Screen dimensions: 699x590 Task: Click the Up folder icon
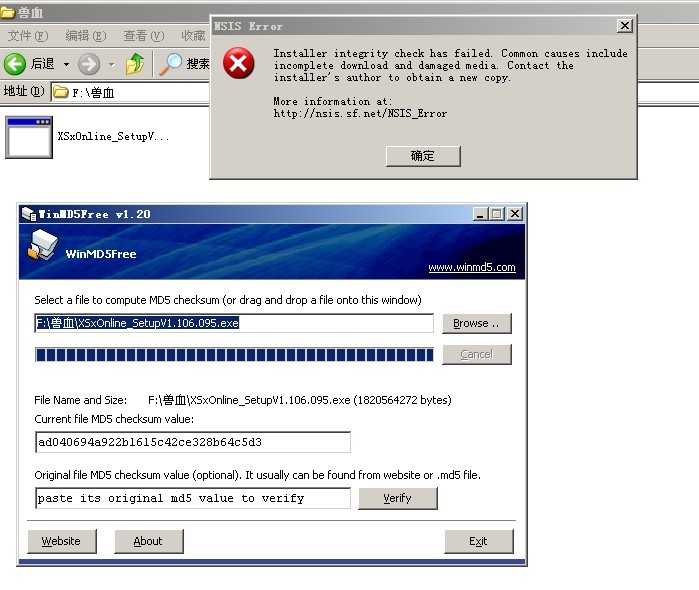point(135,64)
